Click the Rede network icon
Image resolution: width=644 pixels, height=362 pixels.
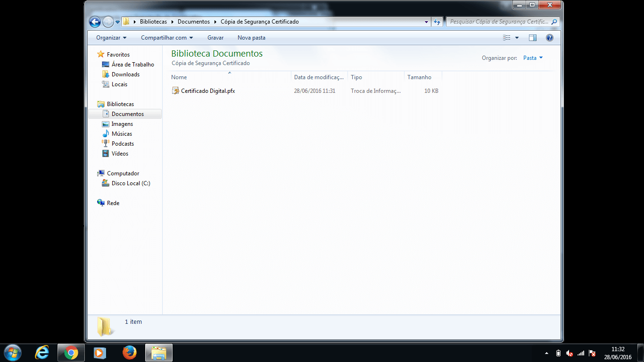[x=100, y=203]
